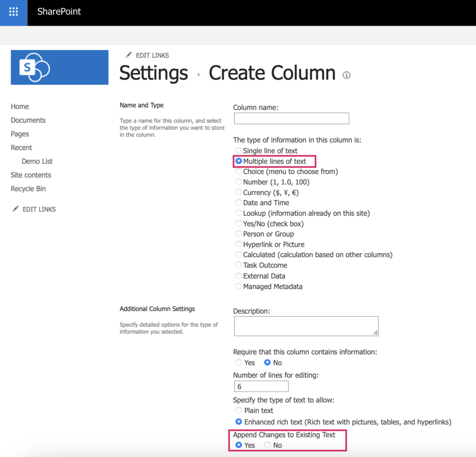Click the Create Column page title

pyautogui.click(x=272, y=73)
